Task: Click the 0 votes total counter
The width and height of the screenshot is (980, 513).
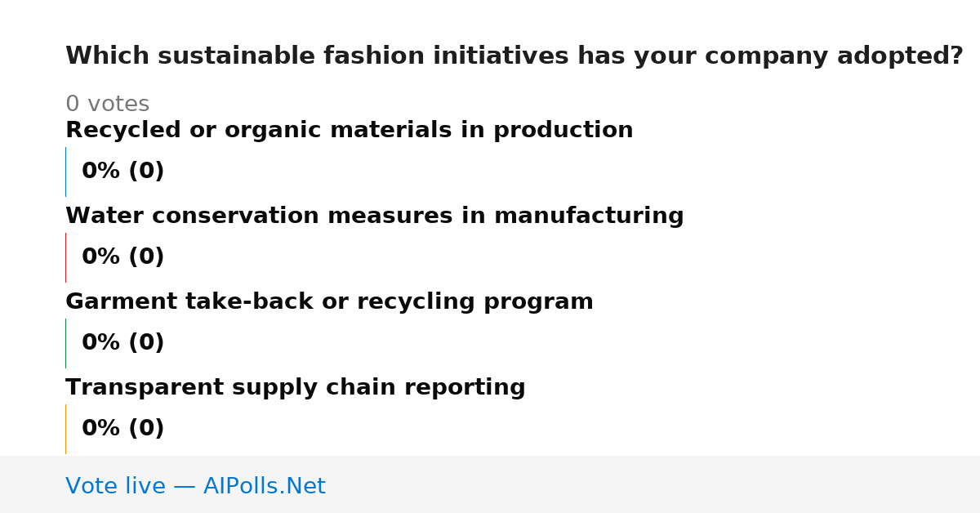Action: tap(107, 105)
